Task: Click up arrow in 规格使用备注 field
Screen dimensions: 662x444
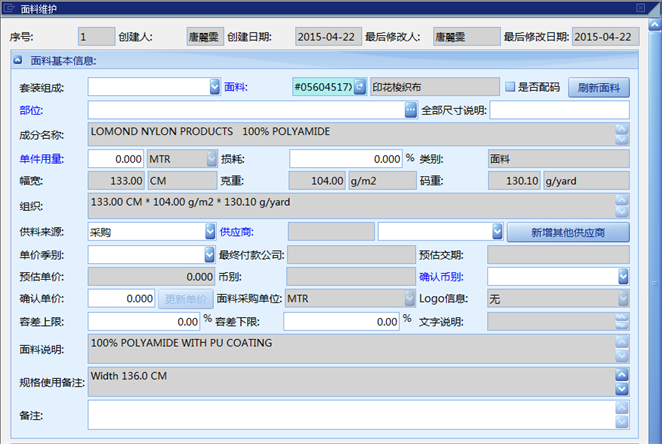Action: (x=622, y=375)
